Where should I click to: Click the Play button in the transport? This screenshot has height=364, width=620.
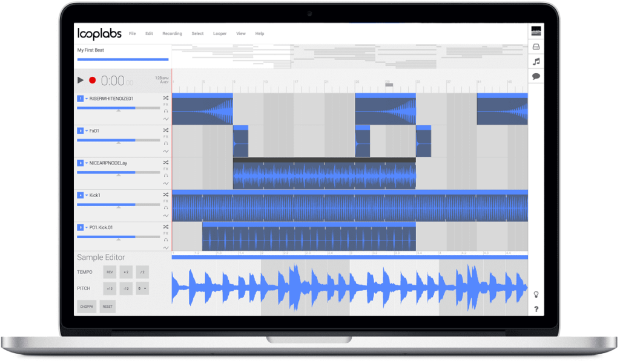tap(81, 80)
